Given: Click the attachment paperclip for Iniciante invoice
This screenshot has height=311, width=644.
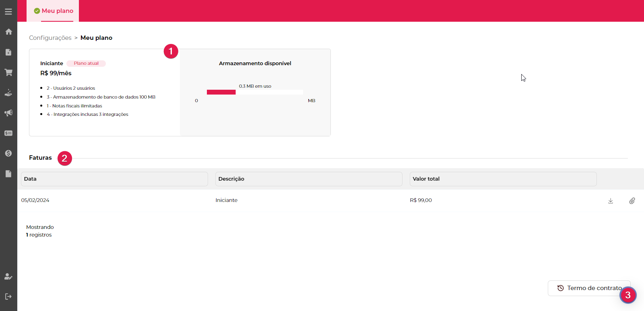Looking at the screenshot, I should tap(632, 201).
